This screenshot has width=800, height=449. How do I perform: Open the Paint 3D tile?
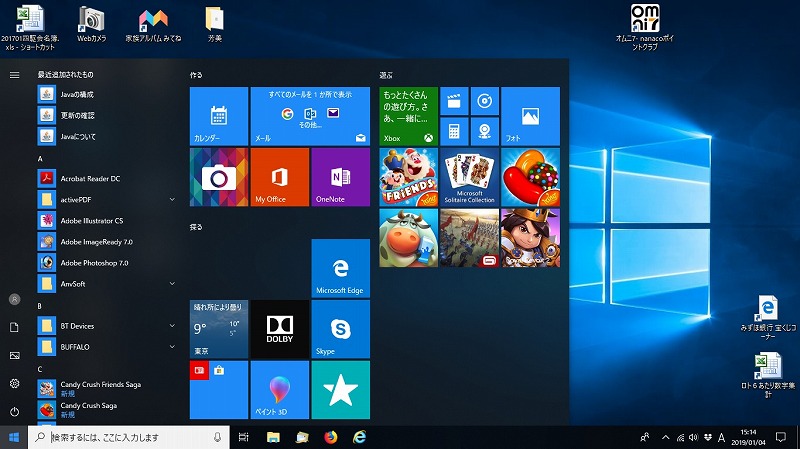tap(280, 390)
